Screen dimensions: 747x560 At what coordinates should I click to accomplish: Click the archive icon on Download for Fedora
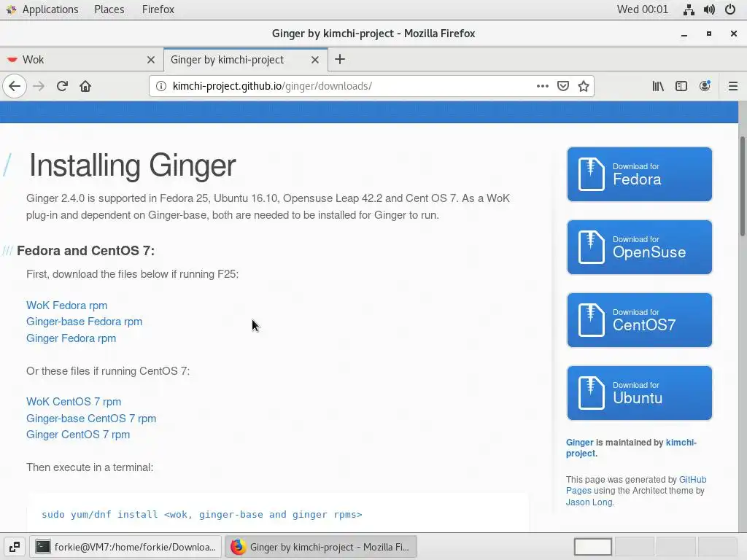pos(591,174)
